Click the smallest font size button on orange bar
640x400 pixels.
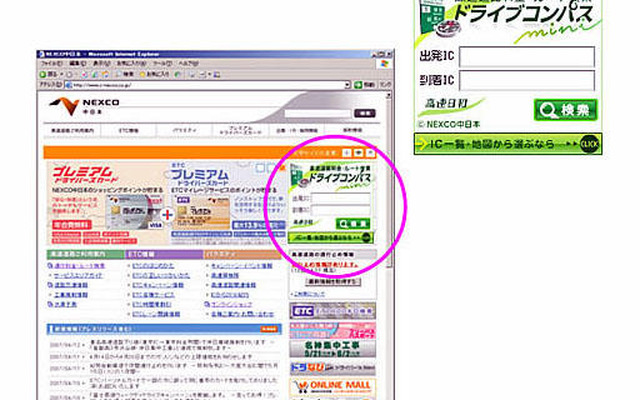click(x=346, y=153)
